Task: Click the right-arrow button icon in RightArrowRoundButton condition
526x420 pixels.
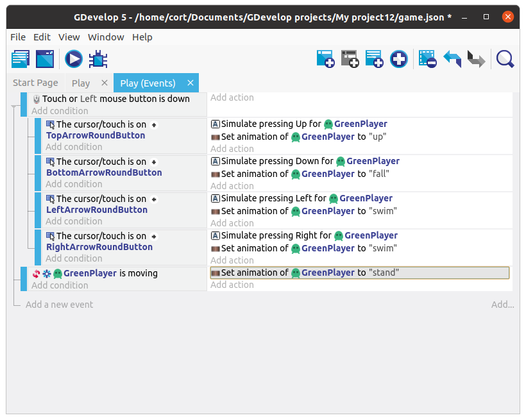Action: [x=154, y=237]
